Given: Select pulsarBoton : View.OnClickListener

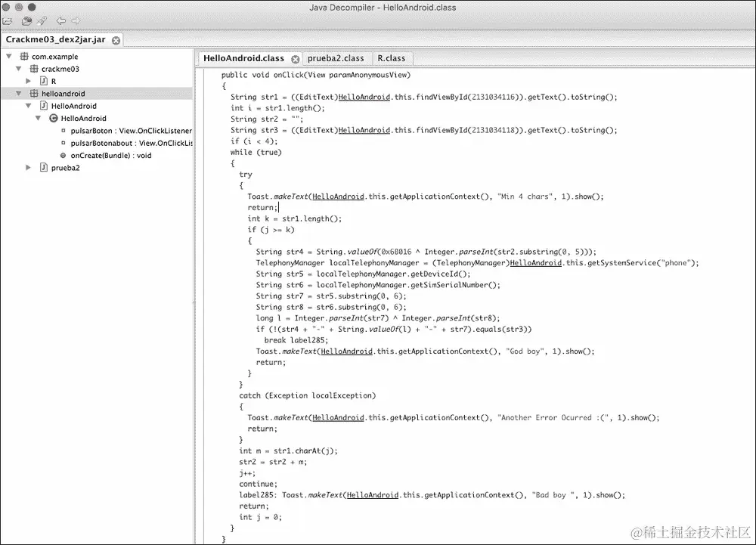Looking at the screenshot, I should coord(131,131).
